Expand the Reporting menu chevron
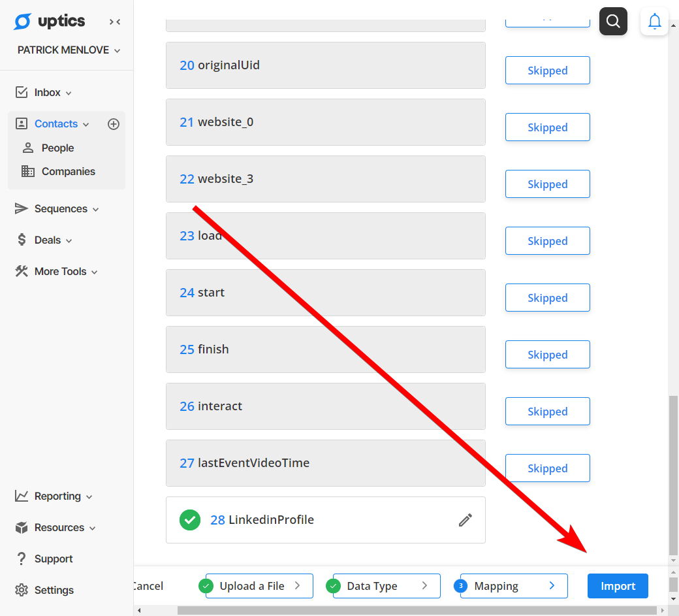 (89, 497)
